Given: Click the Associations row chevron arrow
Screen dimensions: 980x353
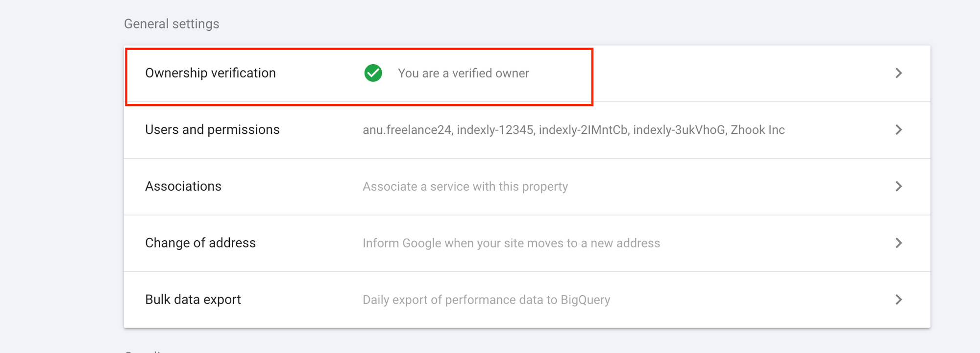Looking at the screenshot, I should (x=899, y=186).
